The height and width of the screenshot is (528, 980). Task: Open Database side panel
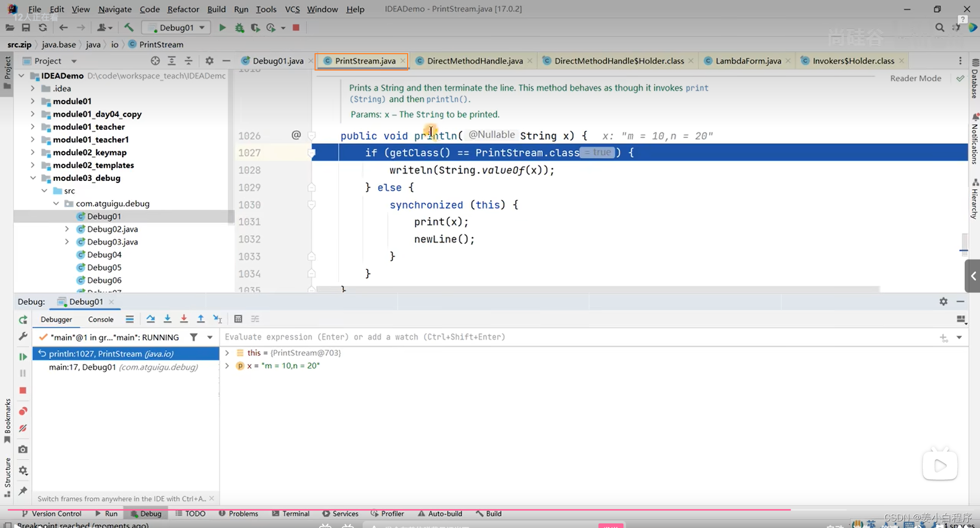point(974,78)
